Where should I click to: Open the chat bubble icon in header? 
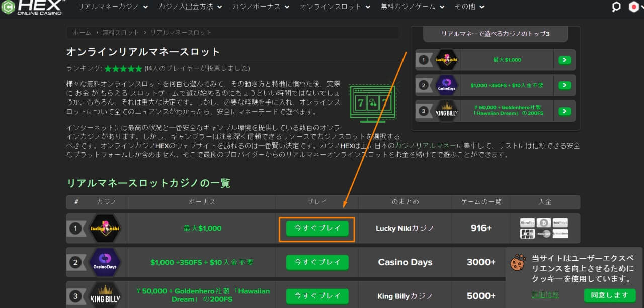[x=616, y=7]
